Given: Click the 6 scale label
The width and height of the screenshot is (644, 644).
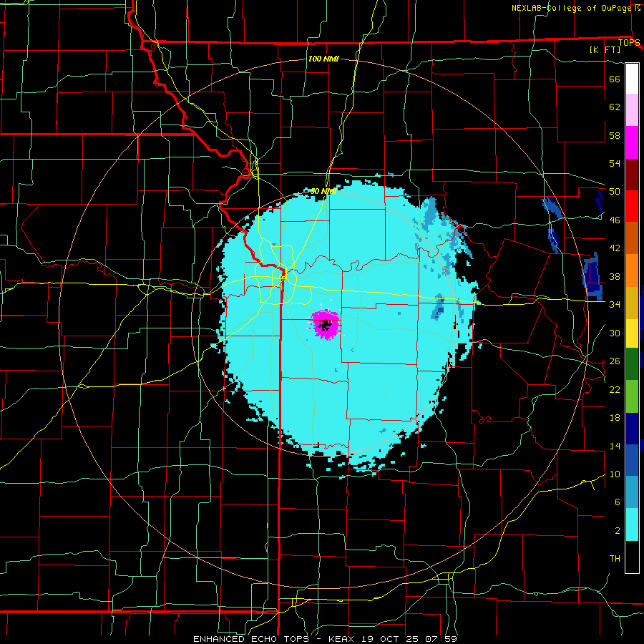Looking at the screenshot, I should click(618, 502).
